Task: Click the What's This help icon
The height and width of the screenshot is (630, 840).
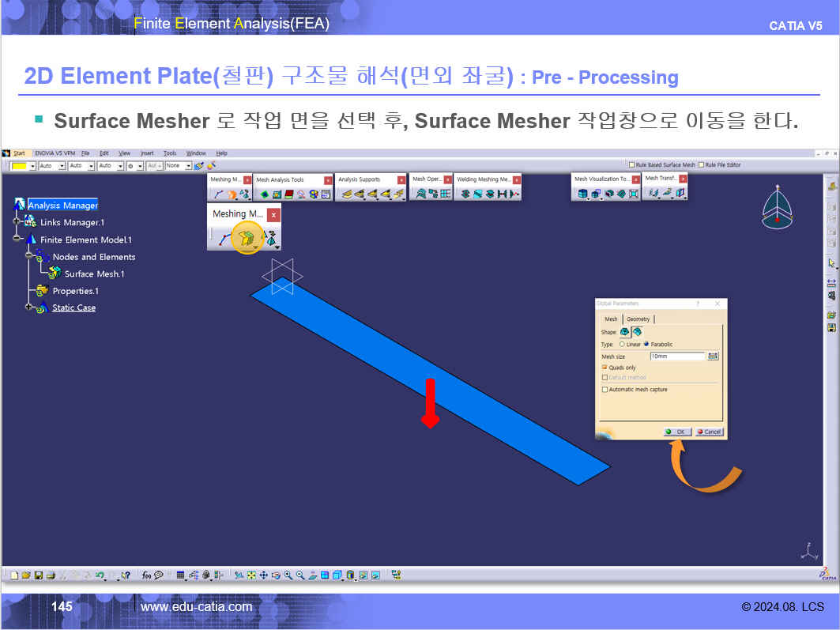Action: tap(126, 575)
